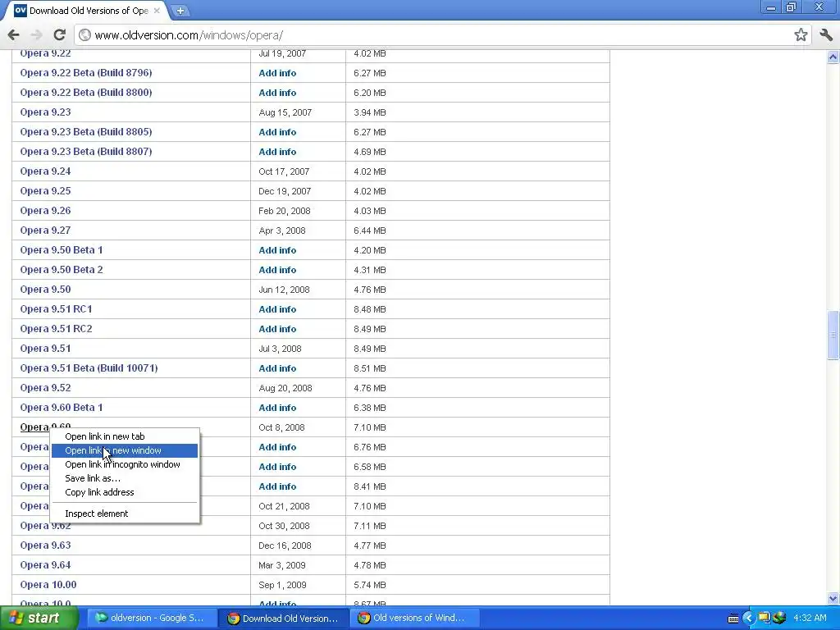
Task: Choose Open link in incognito window
Action: pos(125,464)
